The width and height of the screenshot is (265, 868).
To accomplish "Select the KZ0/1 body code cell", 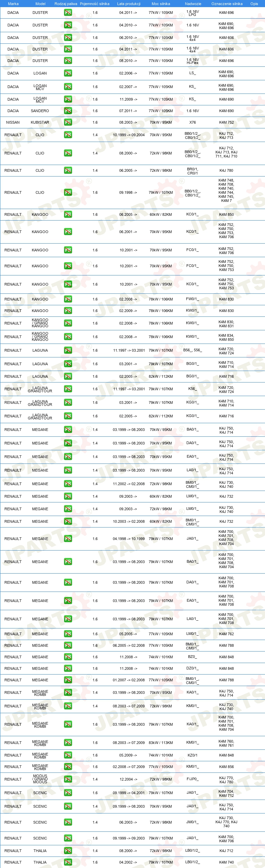I will [x=192, y=755].
